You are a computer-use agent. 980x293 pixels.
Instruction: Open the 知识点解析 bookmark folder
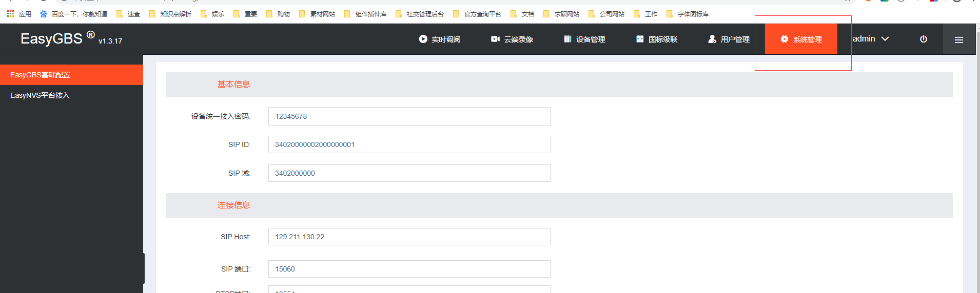click(x=170, y=14)
